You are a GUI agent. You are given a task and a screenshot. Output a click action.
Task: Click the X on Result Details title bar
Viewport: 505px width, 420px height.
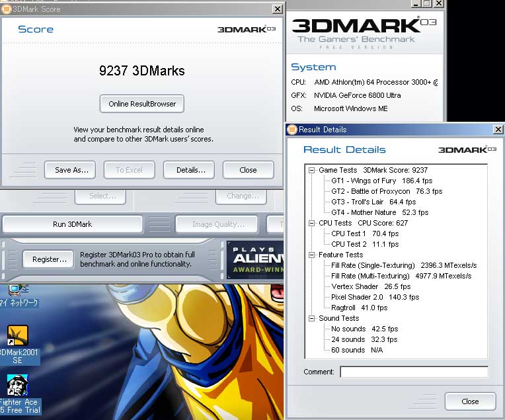coord(498,129)
